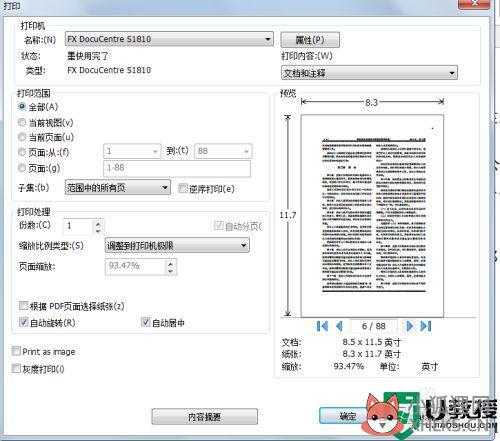Confirm printing with 确定 button
The height and width of the screenshot is (441, 500).
pyautogui.click(x=347, y=416)
